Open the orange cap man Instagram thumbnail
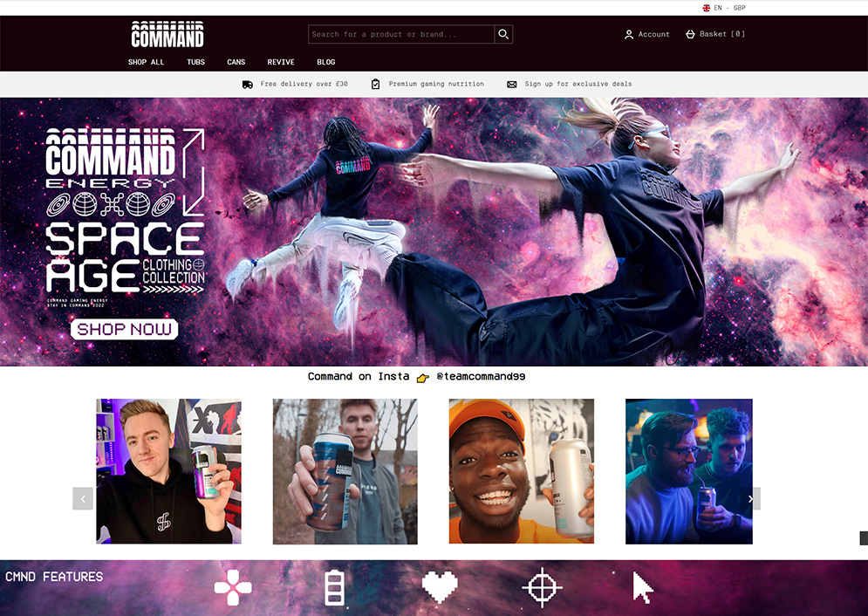The height and width of the screenshot is (616, 868). tap(521, 471)
